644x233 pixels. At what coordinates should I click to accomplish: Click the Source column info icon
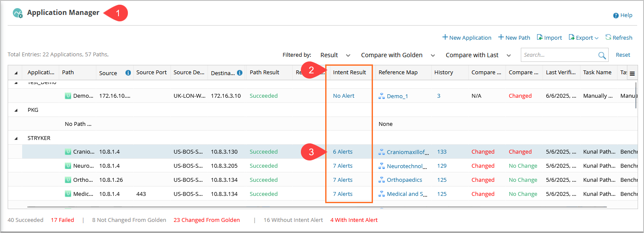(x=128, y=73)
